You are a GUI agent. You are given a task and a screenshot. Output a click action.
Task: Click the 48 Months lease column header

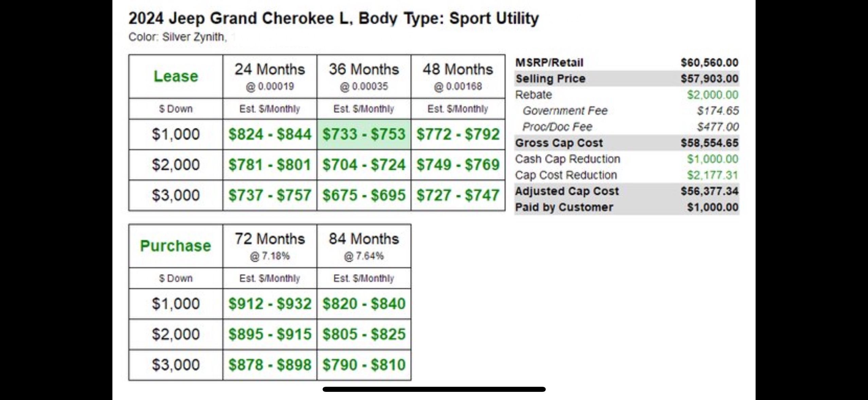(x=458, y=77)
